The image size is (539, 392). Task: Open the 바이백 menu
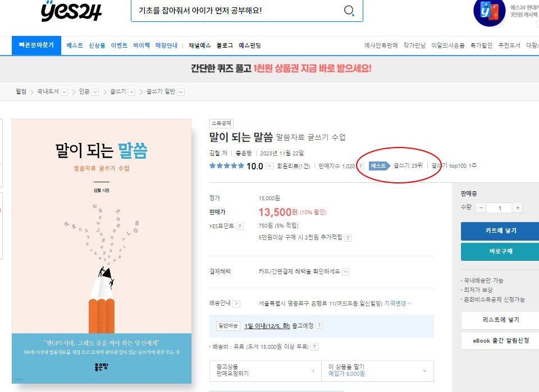(141, 45)
